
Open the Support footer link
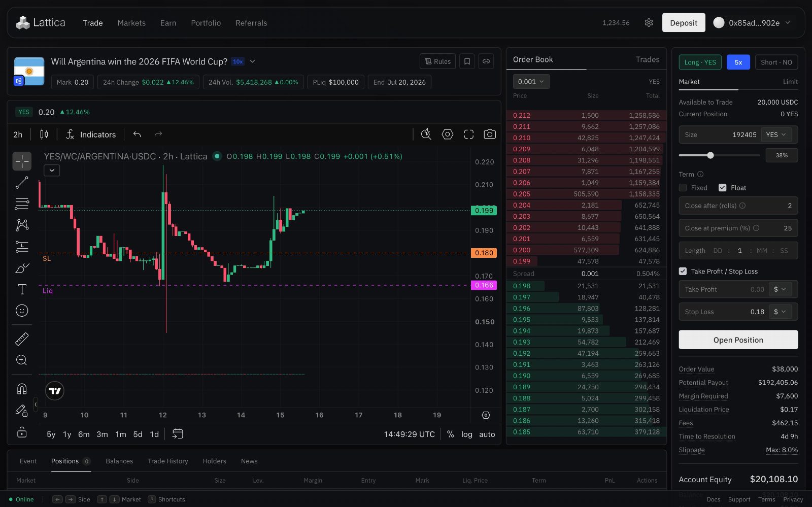tap(739, 500)
